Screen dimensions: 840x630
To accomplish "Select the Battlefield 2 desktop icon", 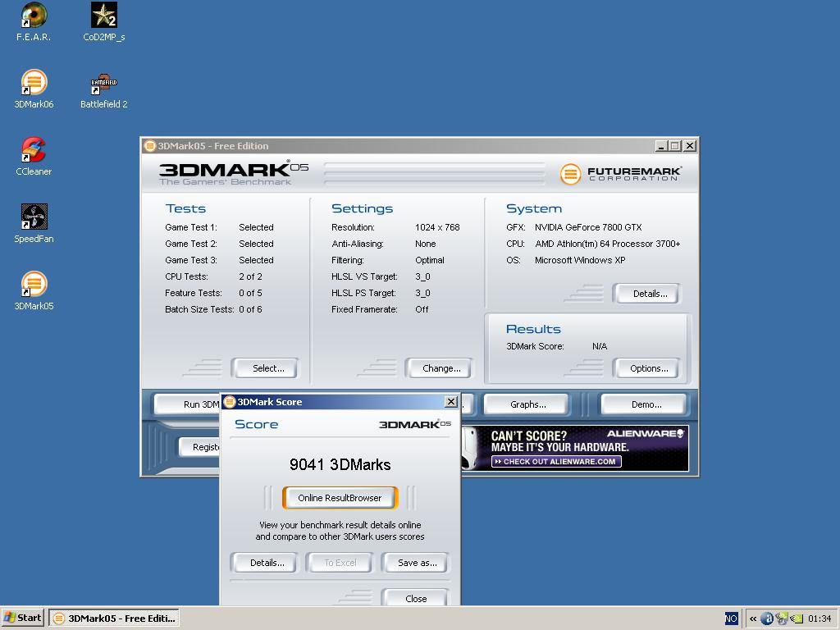I will [104, 89].
